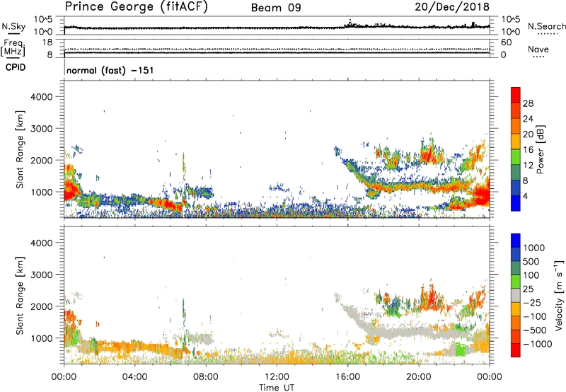Click the '100' Velocity colorbar label

(x=531, y=275)
